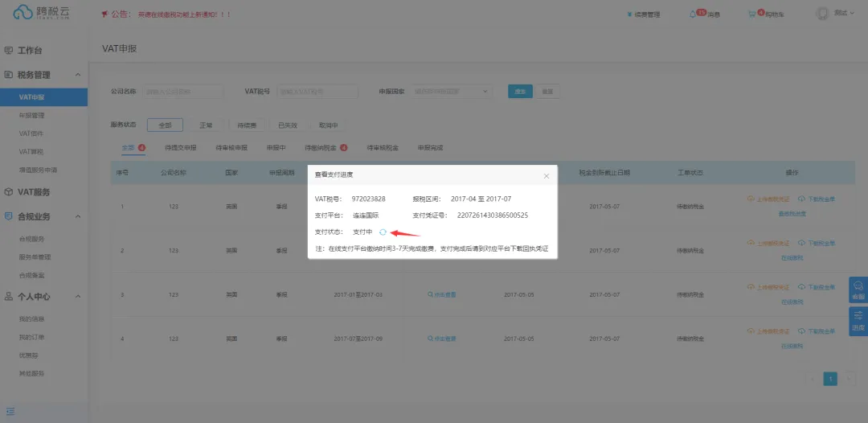The image size is (868, 423).
Task: Open 优惠券 in the sidebar
Action: click(28, 355)
